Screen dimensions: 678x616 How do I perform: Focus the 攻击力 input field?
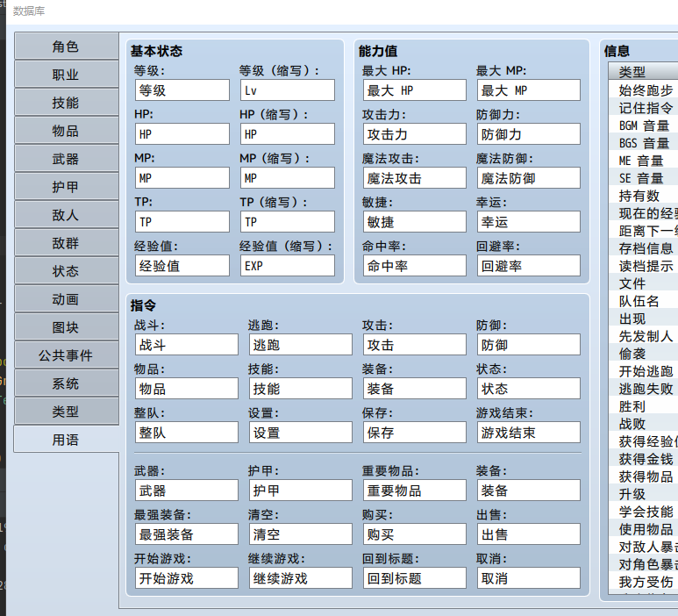[415, 134]
